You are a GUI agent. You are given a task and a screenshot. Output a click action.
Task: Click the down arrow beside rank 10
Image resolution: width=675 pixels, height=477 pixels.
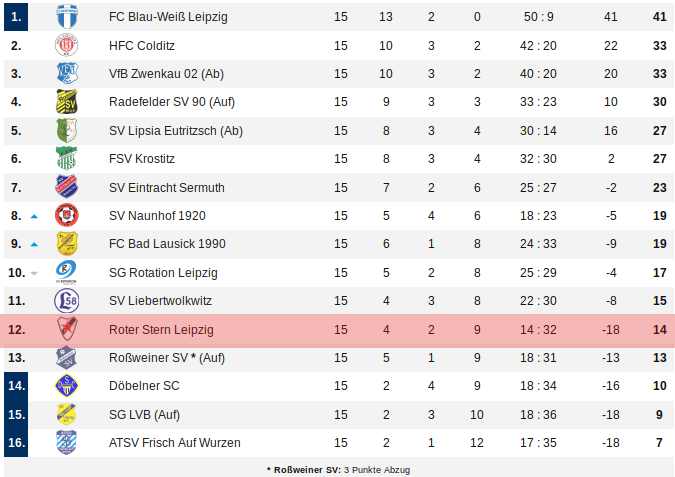click(34, 273)
